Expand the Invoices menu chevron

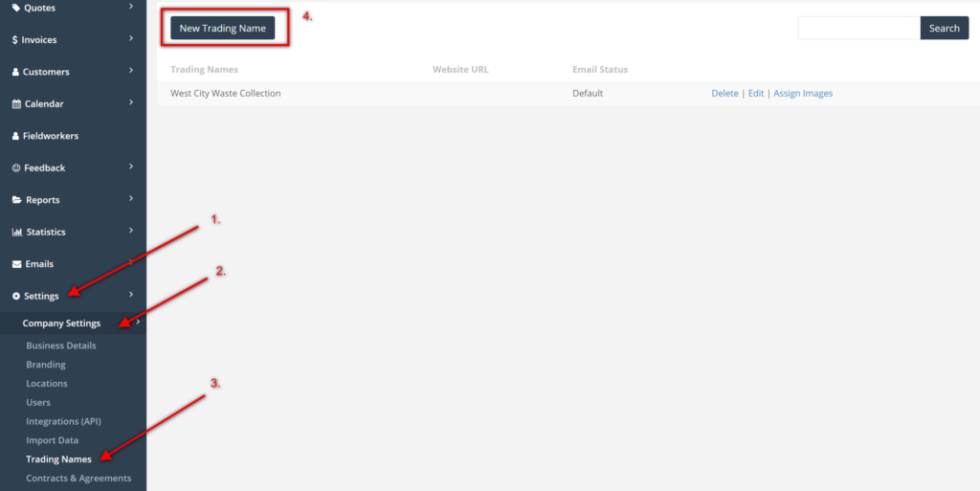click(131, 38)
